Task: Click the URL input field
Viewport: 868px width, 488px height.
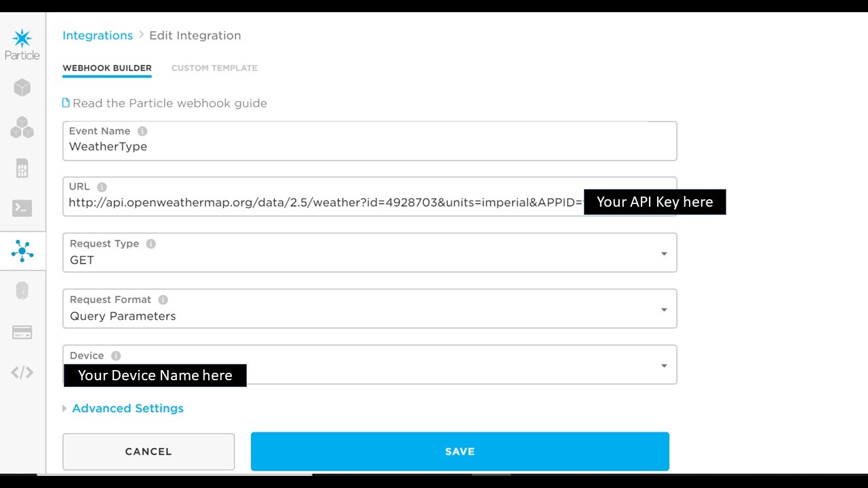Action: (370, 197)
